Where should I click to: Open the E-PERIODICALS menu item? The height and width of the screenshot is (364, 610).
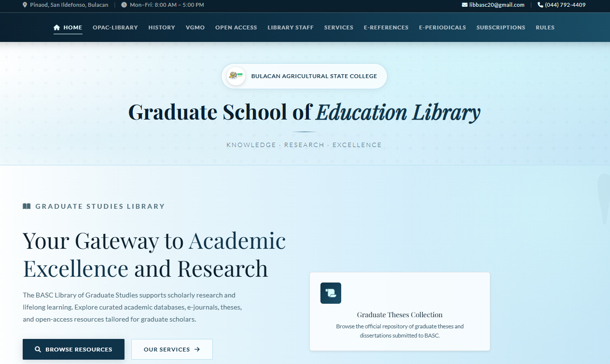(443, 27)
